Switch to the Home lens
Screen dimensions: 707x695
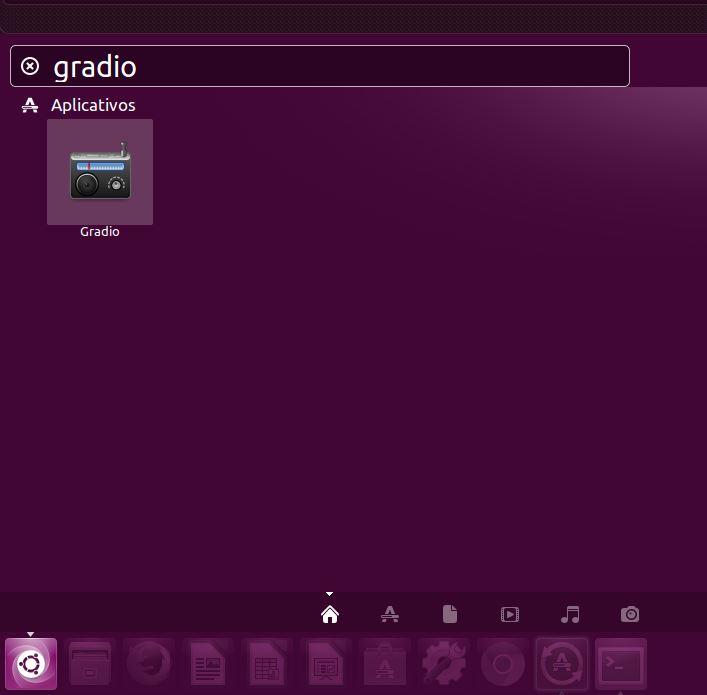coord(330,614)
